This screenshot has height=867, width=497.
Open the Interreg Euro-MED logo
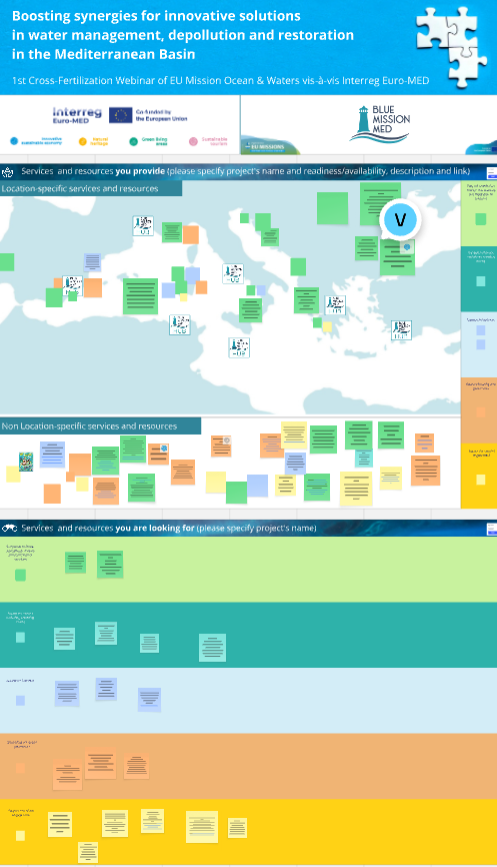point(77,115)
